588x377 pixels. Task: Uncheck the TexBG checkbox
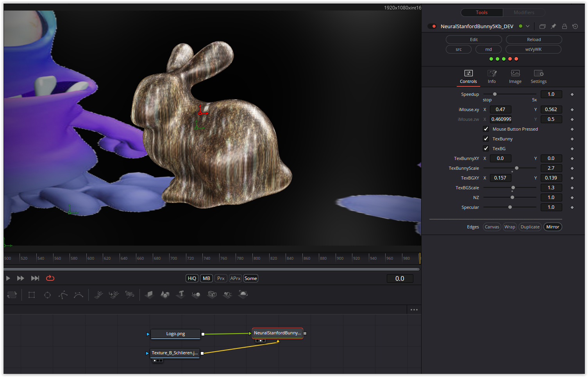pyautogui.click(x=486, y=149)
